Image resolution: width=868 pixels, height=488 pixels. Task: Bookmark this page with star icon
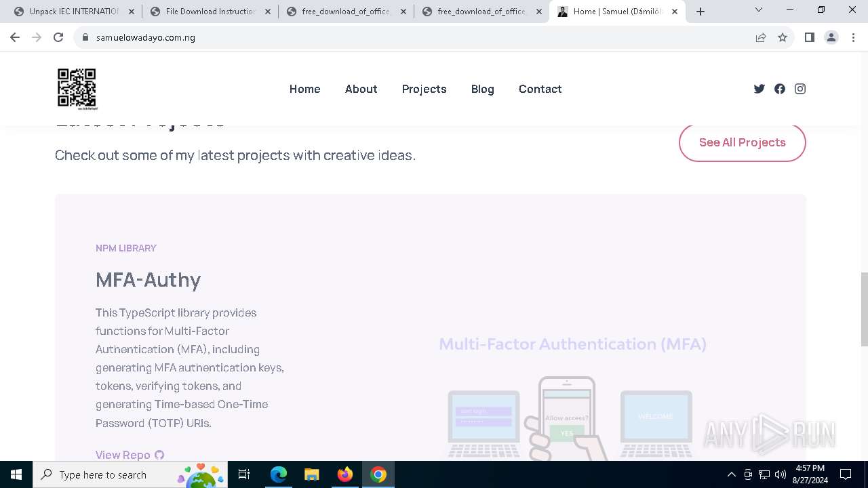pyautogui.click(x=783, y=37)
